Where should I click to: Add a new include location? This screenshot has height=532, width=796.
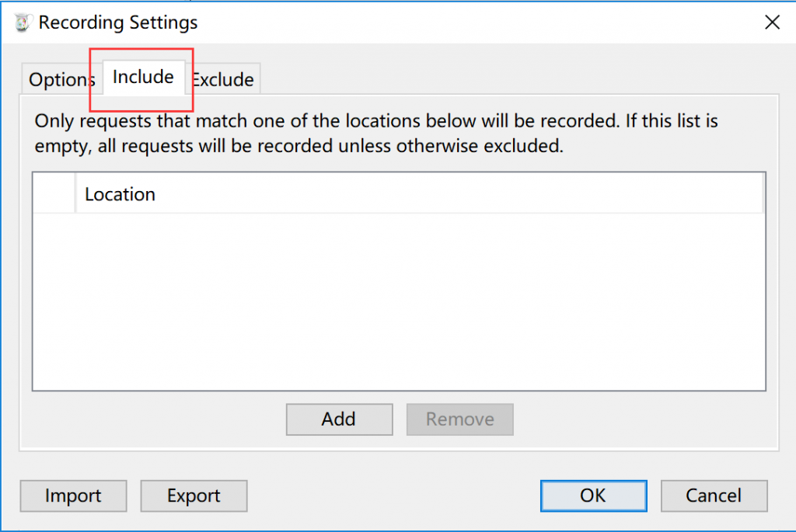coord(339,419)
